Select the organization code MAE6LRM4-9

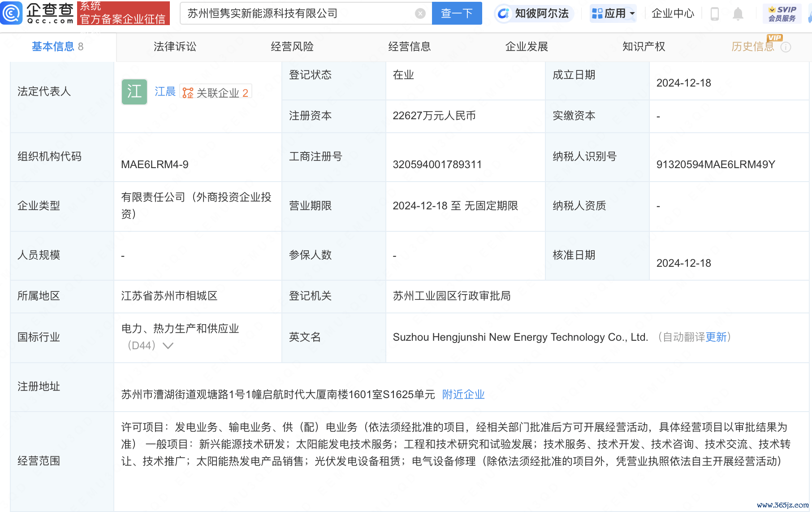155,165
